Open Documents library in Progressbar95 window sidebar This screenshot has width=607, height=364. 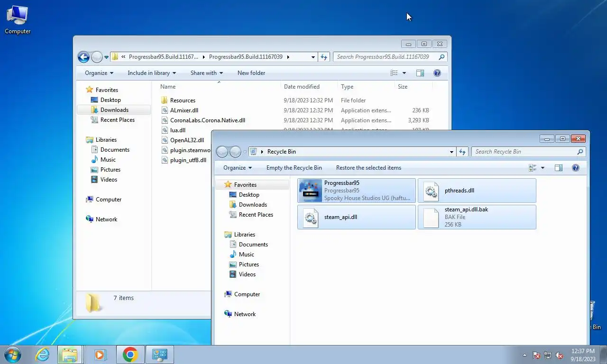click(115, 150)
